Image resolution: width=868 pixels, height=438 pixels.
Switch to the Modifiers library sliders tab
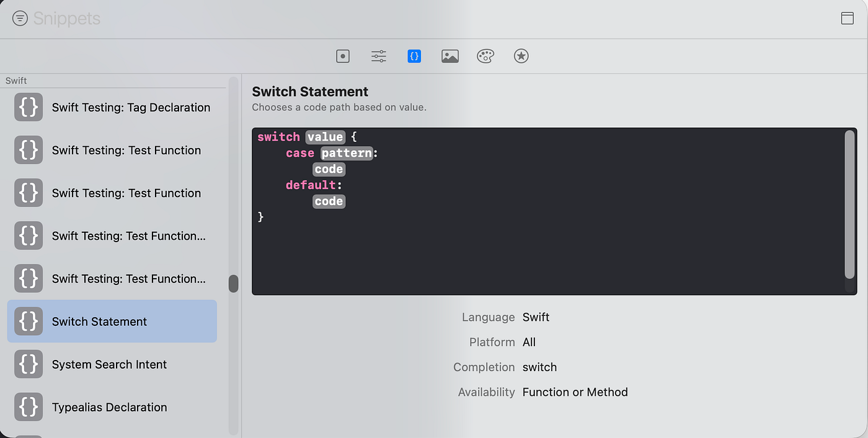coord(379,56)
